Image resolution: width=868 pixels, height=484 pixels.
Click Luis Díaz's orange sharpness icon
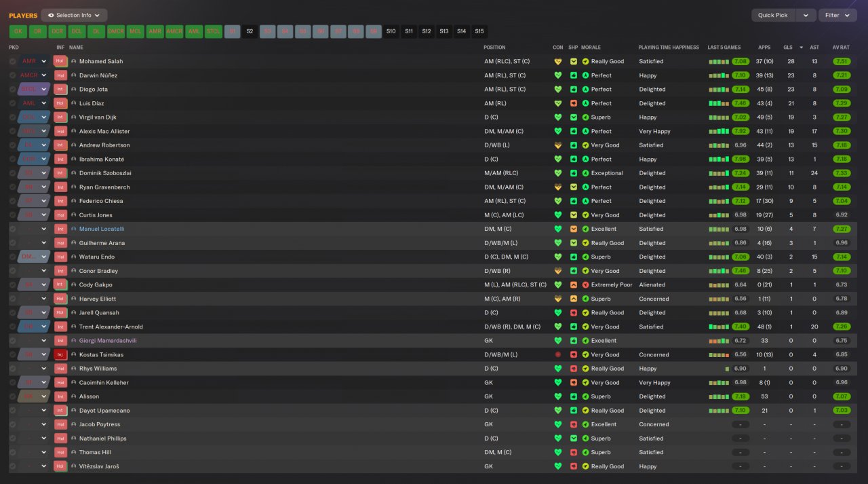pos(574,103)
